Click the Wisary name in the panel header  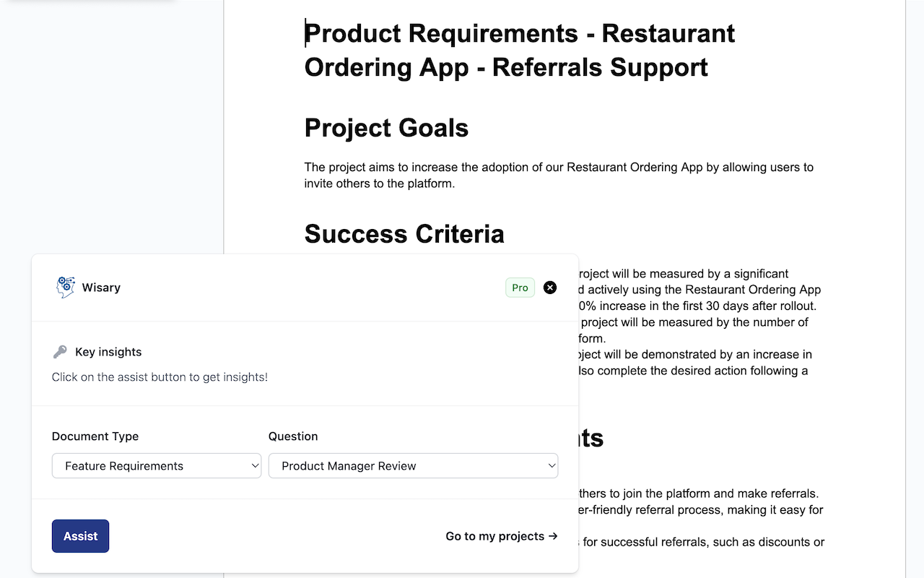click(101, 288)
